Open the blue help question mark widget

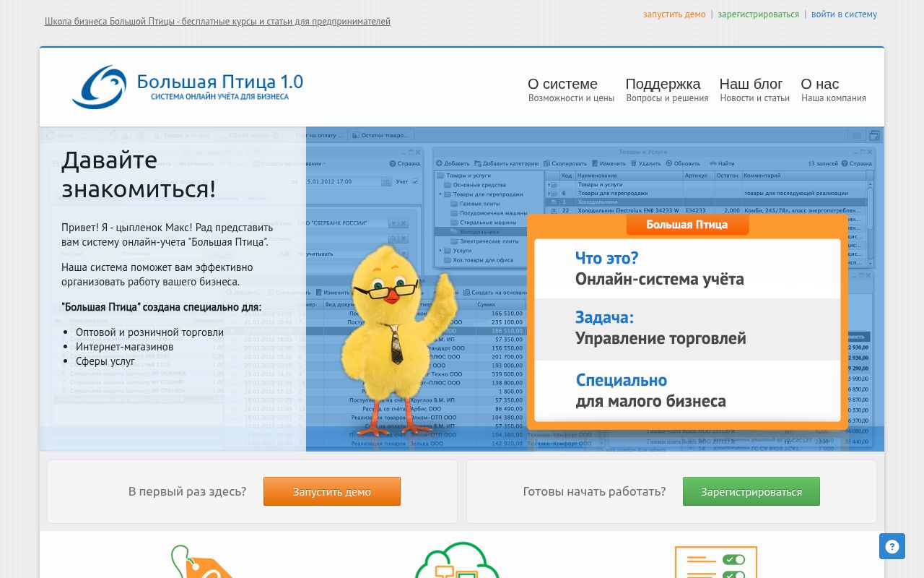[x=892, y=546]
